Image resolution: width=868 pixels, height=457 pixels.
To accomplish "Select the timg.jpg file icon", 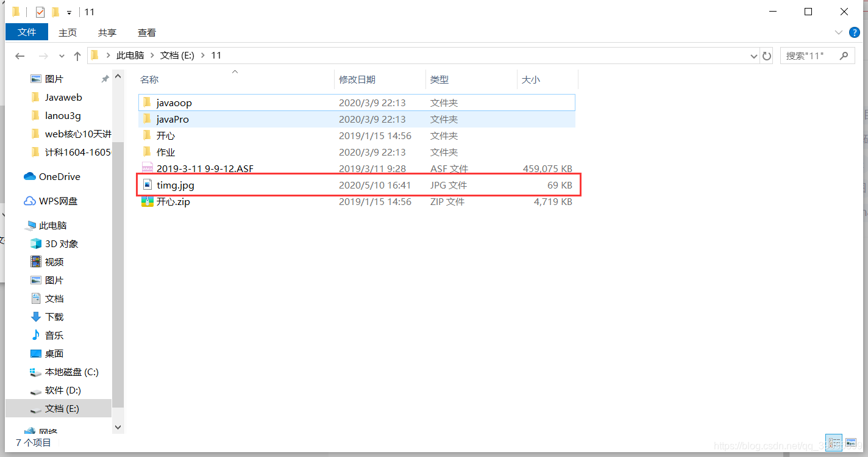I will 147,184.
